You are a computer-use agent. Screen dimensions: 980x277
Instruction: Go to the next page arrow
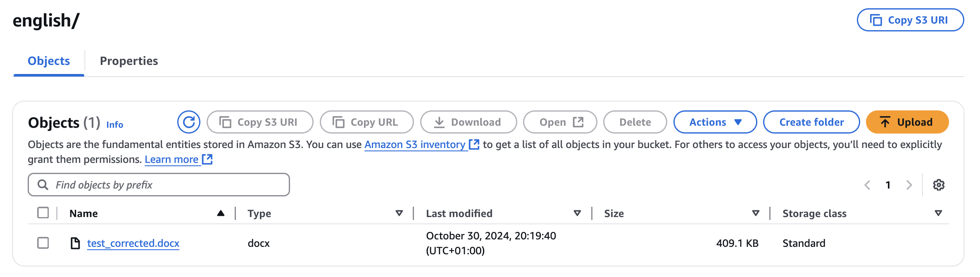click(909, 185)
